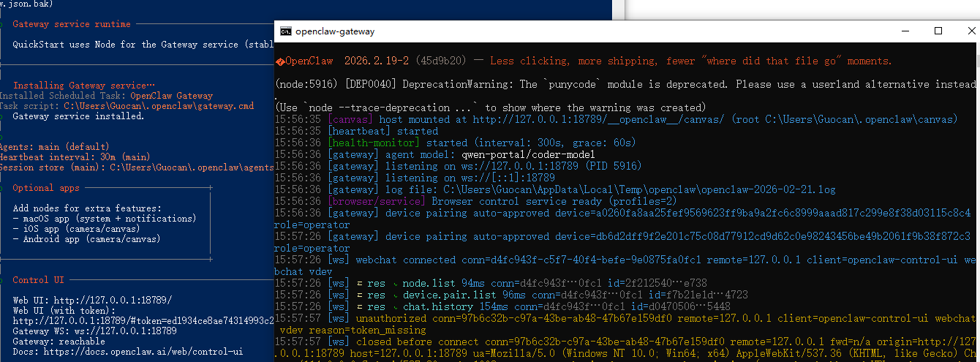Click the openclaw-gateway console window icon
Viewport: 980px width, 362px height.
[287, 31]
